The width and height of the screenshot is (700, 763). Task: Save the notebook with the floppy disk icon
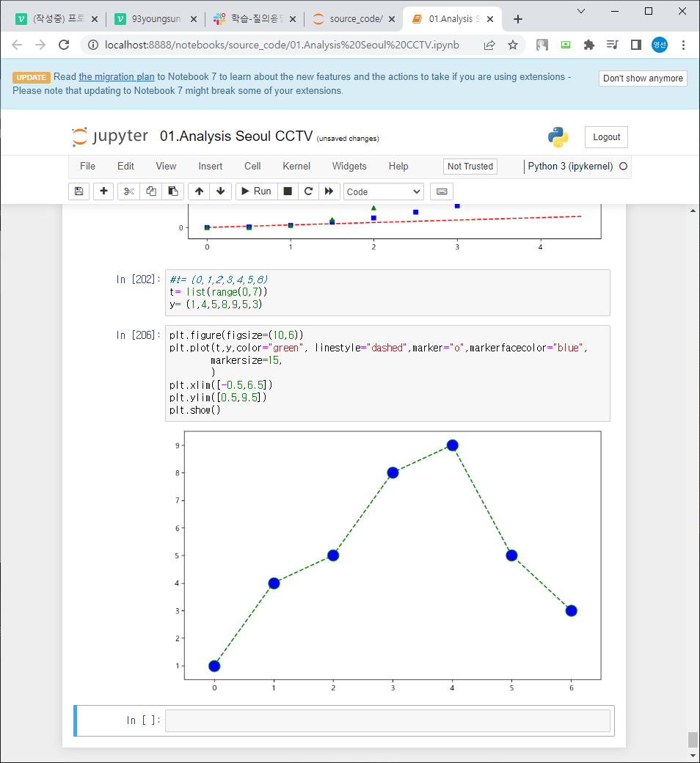[79, 191]
